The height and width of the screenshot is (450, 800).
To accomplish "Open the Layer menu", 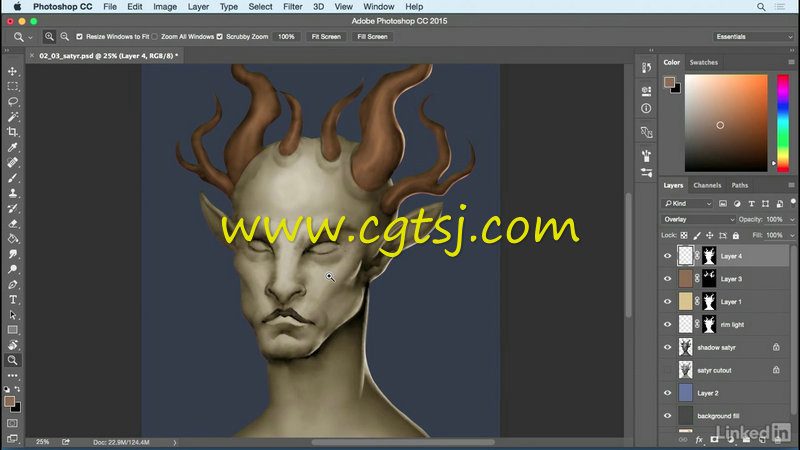I will pyautogui.click(x=198, y=7).
